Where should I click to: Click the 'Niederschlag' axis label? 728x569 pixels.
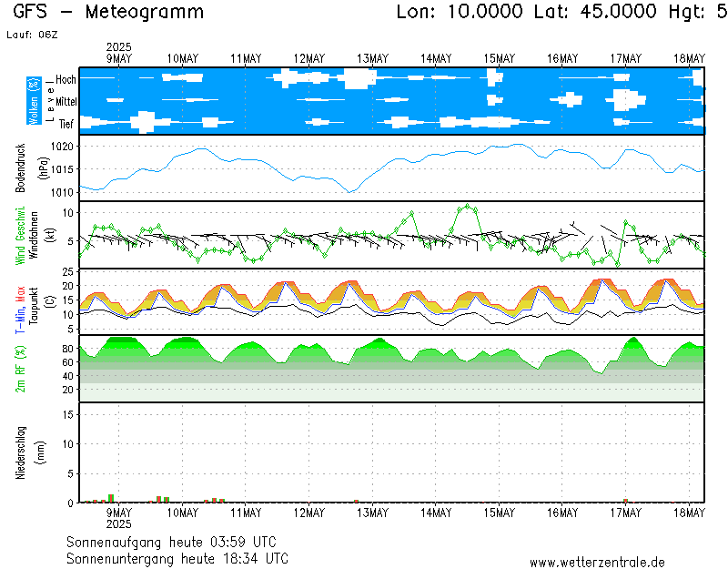pos(20,452)
